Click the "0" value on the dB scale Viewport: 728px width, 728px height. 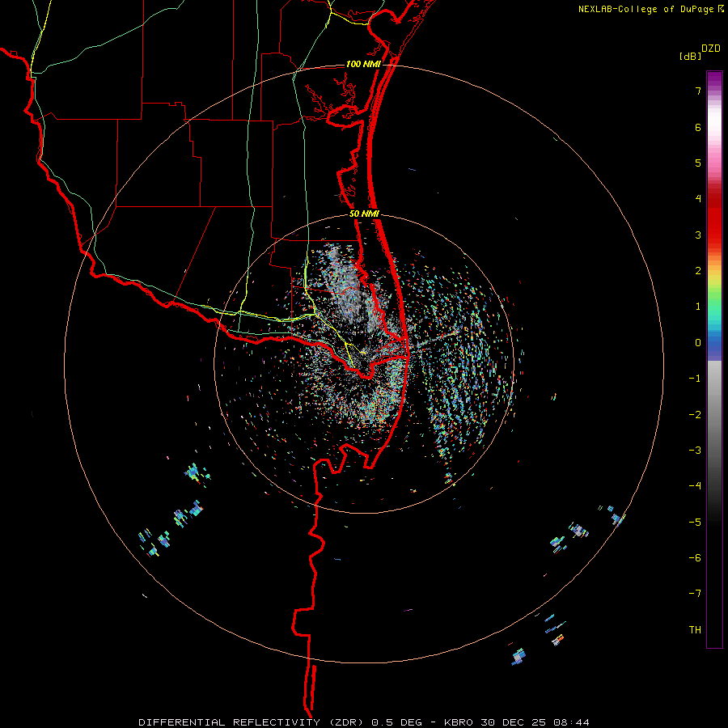click(x=698, y=343)
